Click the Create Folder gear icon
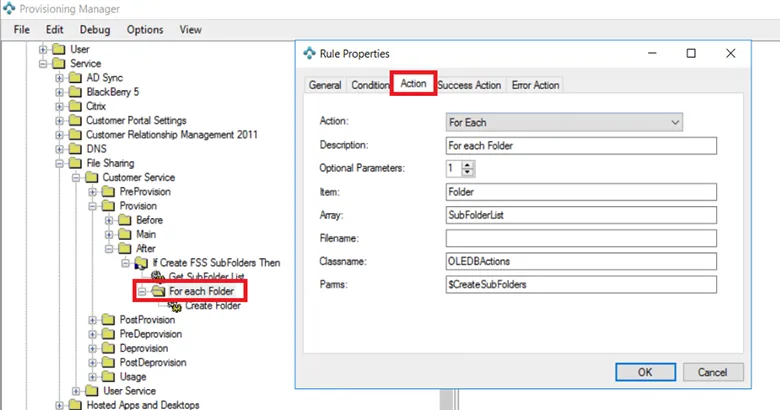This screenshot has width=780, height=410. point(174,305)
